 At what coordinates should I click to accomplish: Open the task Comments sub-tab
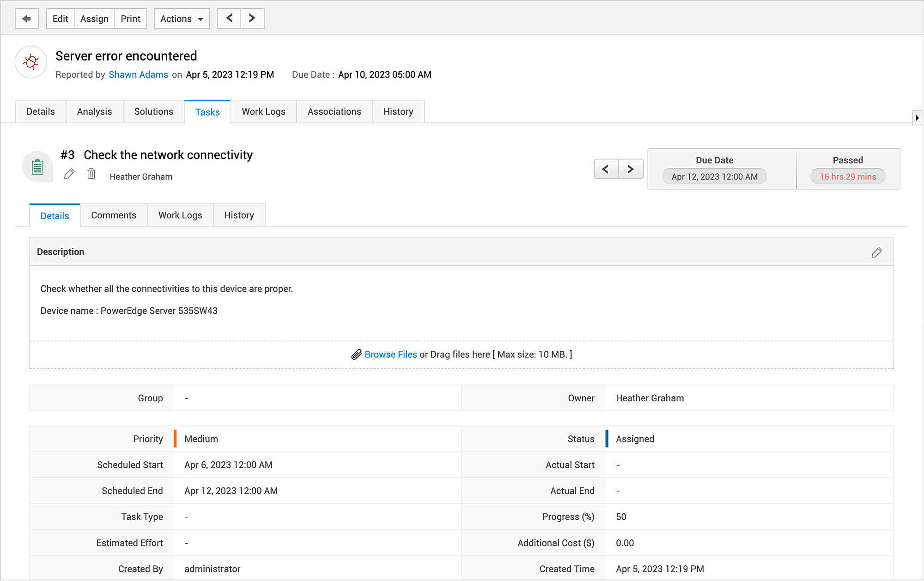(114, 215)
